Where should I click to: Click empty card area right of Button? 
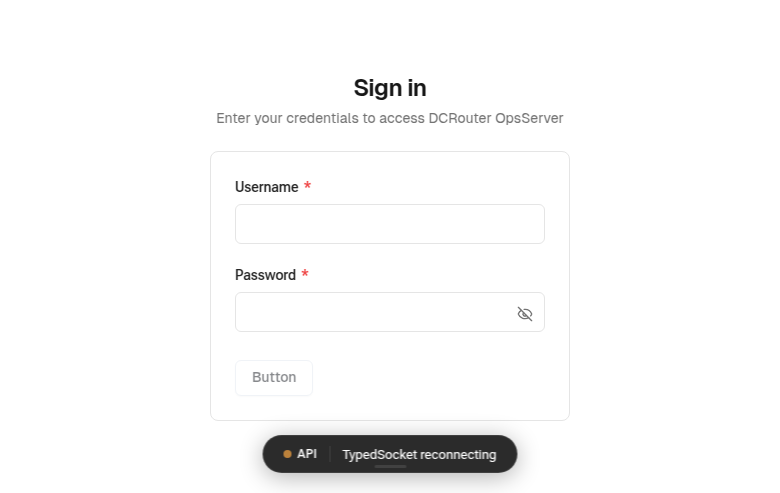(440, 378)
